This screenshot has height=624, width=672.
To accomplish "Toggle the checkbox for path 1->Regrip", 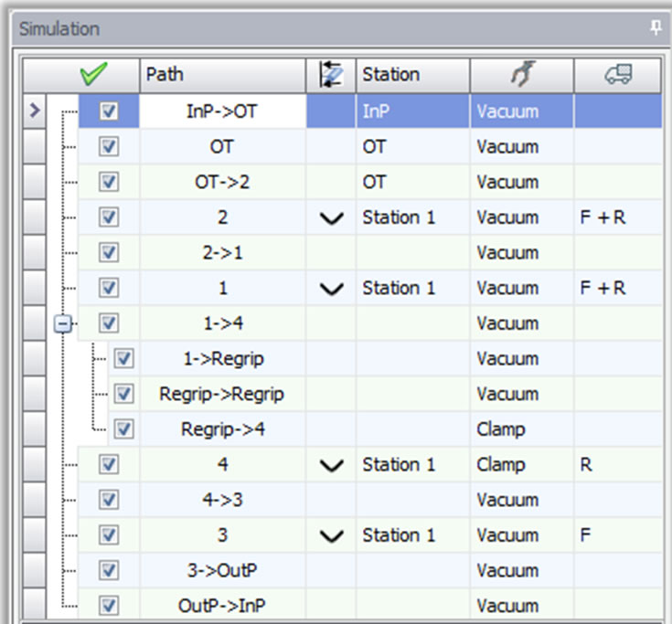I will (124, 359).
